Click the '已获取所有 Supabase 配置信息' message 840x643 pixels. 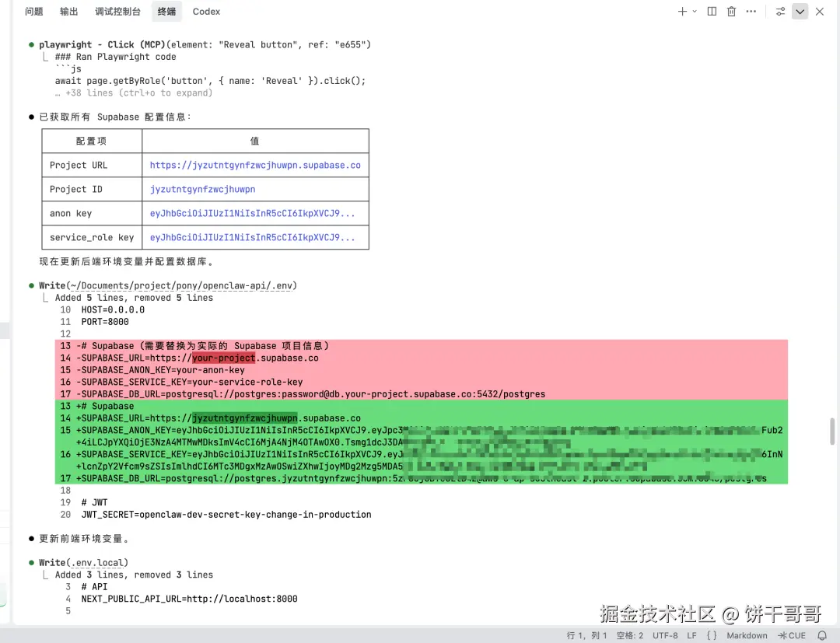pos(114,117)
